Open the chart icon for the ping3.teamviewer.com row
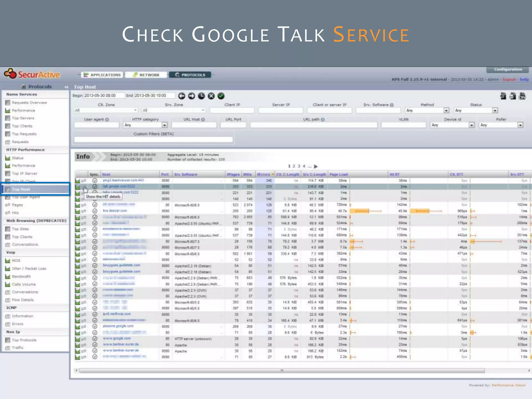532x399 pixels. pos(77,181)
